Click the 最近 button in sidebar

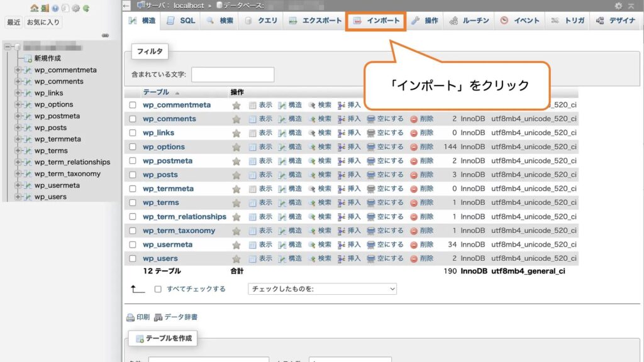click(x=14, y=22)
